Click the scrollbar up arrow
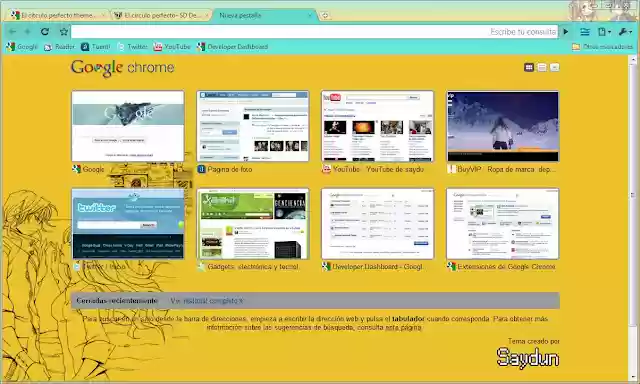The width and height of the screenshot is (640, 384). click(633, 60)
